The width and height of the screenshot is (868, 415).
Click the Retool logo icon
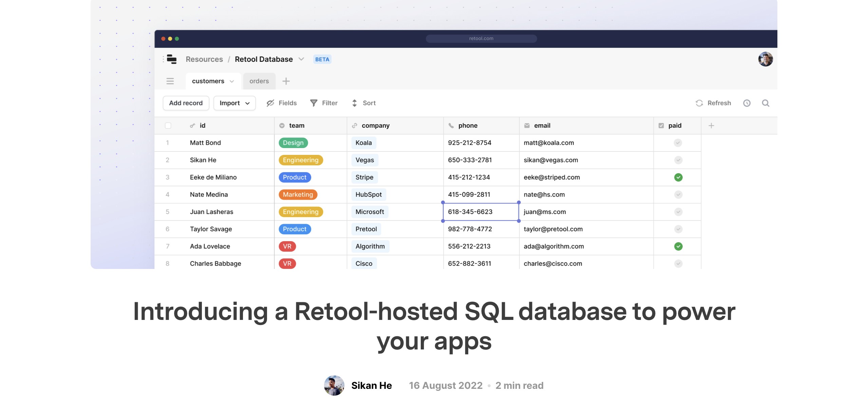(x=172, y=59)
